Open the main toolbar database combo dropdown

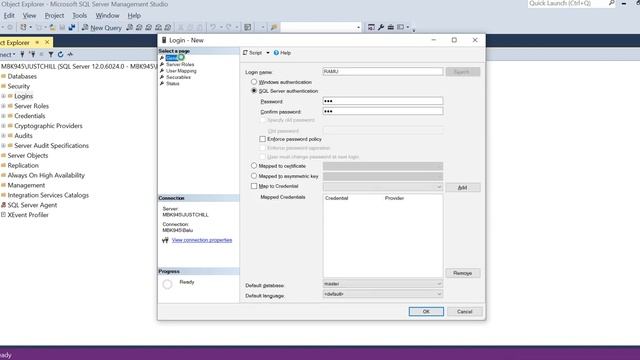[358, 27]
